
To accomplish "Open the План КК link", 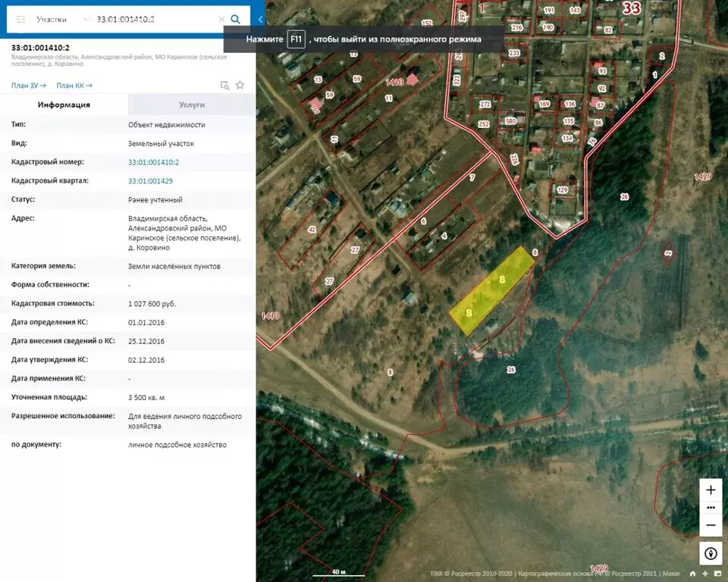I will pyautogui.click(x=74, y=86).
